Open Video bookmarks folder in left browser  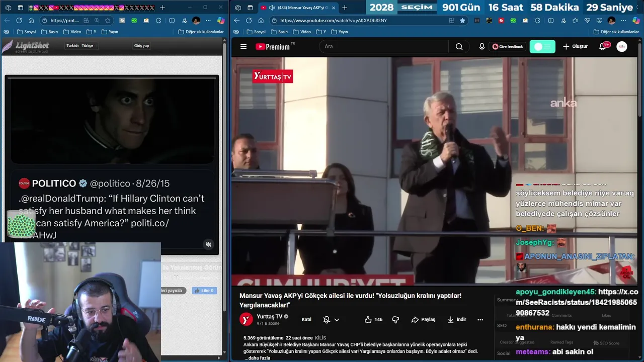(72, 32)
